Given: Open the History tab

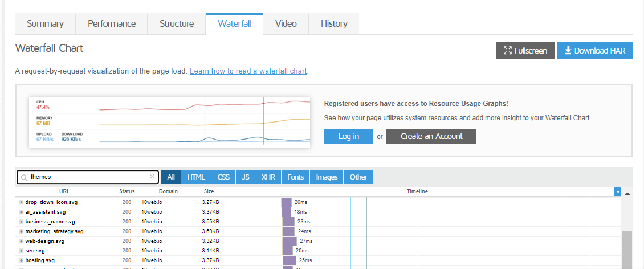Looking at the screenshot, I should pyautogui.click(x=334, y=24).
